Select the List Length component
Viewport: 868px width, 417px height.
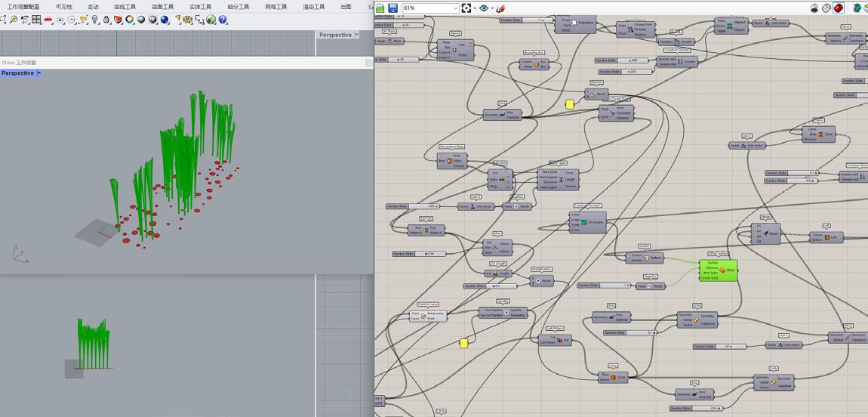[x=497, y=273]
